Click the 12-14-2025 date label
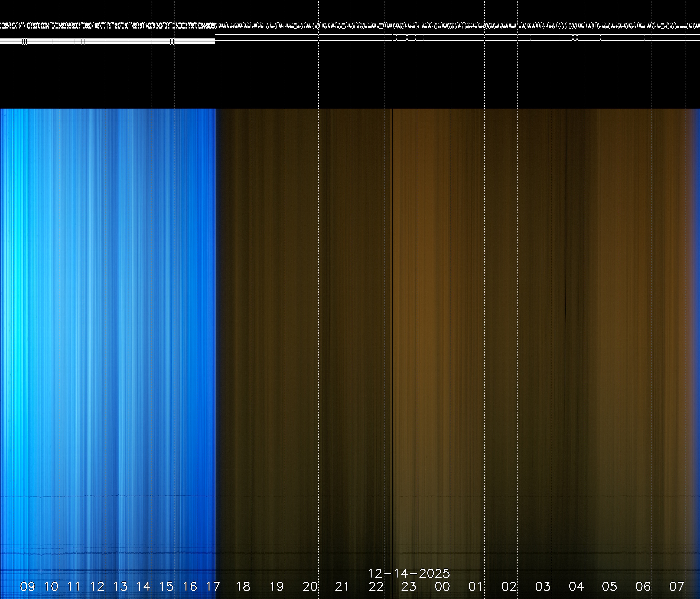700x599 pixels. point(409,573)
